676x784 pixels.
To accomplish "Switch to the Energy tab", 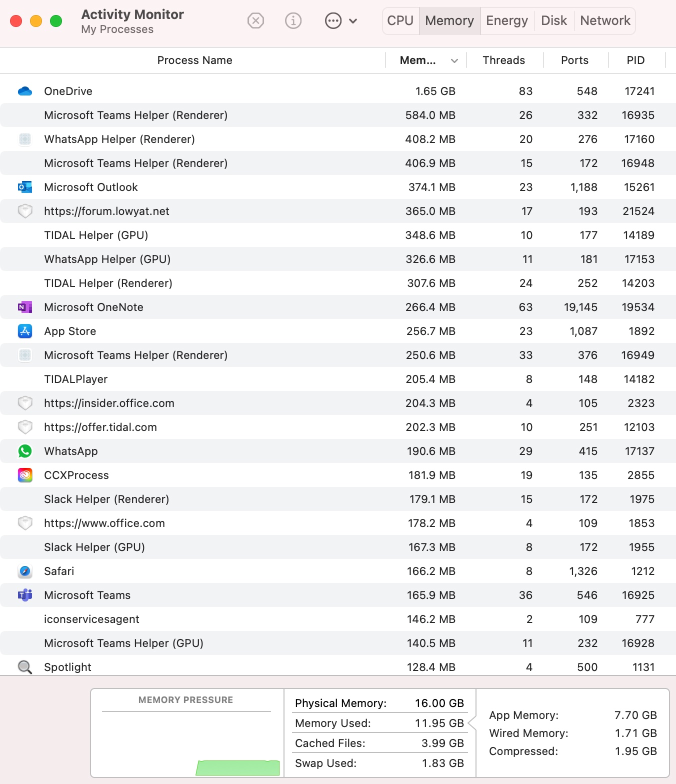I will click(x=507, y=20).
